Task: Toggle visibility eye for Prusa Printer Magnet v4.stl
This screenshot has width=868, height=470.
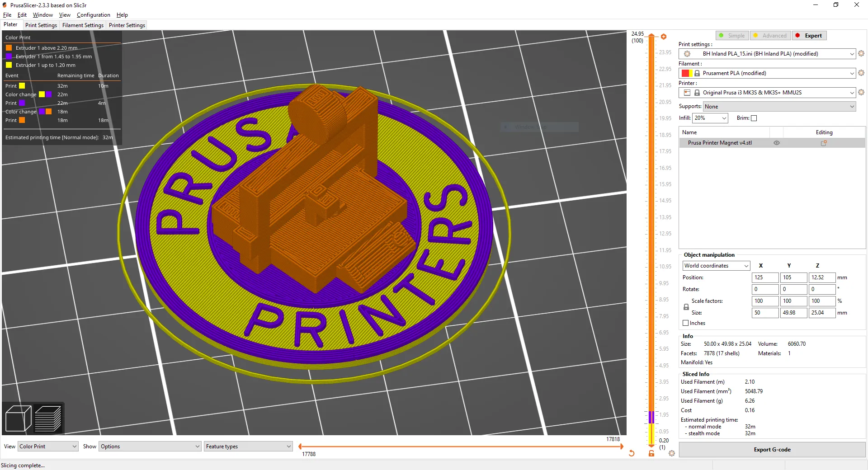Action: coord(777,143)
